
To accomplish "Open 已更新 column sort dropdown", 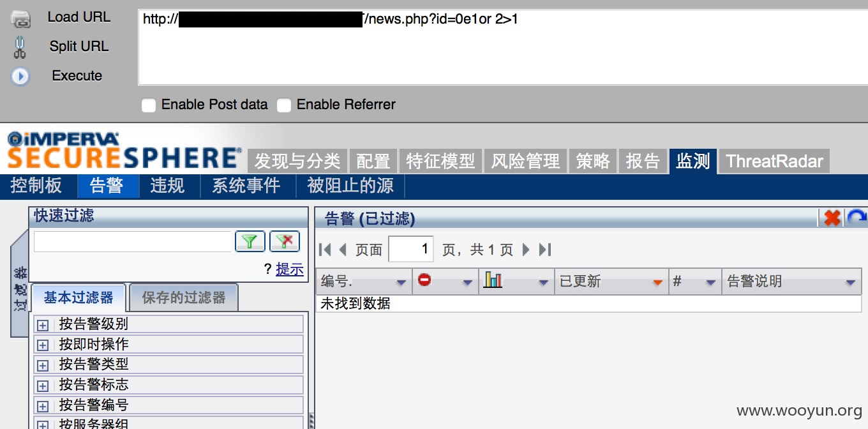I will tap(657, 283).
